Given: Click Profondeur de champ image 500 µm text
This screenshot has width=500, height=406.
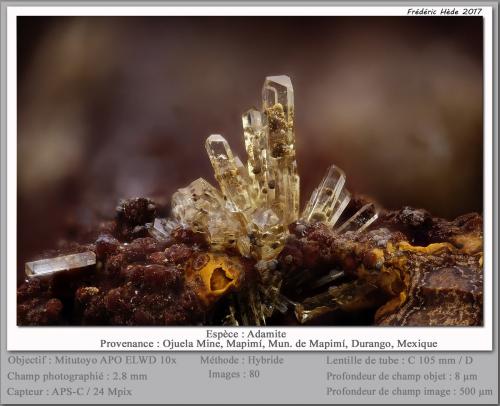Looking at the screenshot, I should 409,391.
